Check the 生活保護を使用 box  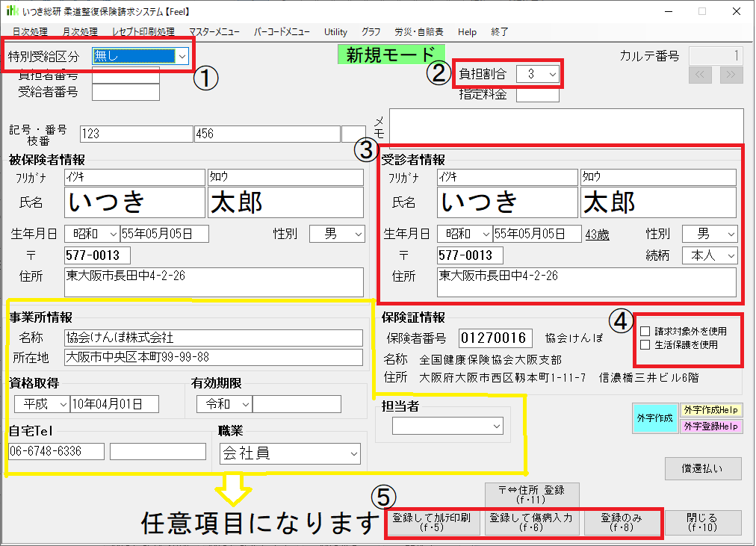click(x=645, y=344)
